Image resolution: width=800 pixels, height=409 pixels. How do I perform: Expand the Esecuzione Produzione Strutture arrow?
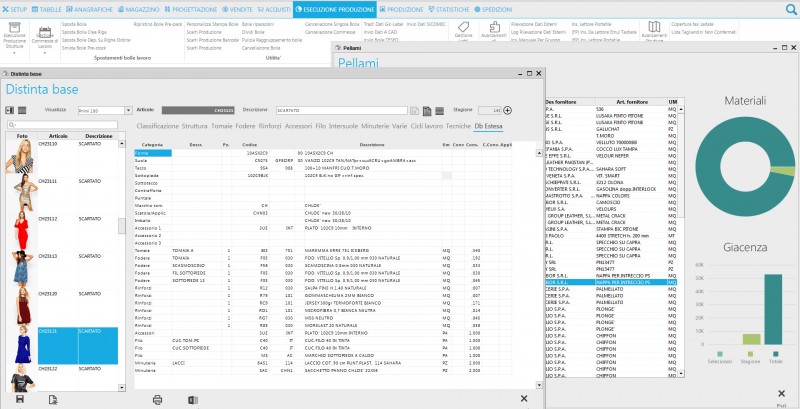pyautogui.click(x=14, y=53)
